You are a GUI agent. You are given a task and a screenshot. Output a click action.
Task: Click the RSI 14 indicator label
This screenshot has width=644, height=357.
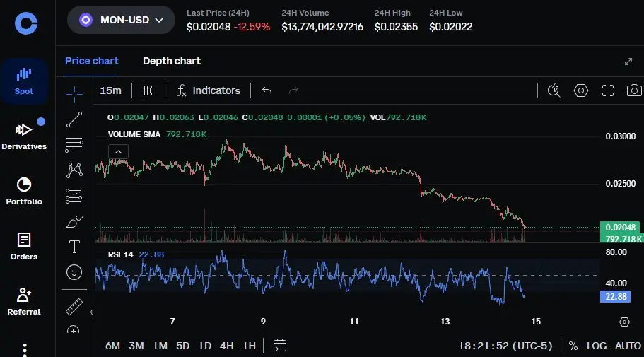click(x=120, y=254)
